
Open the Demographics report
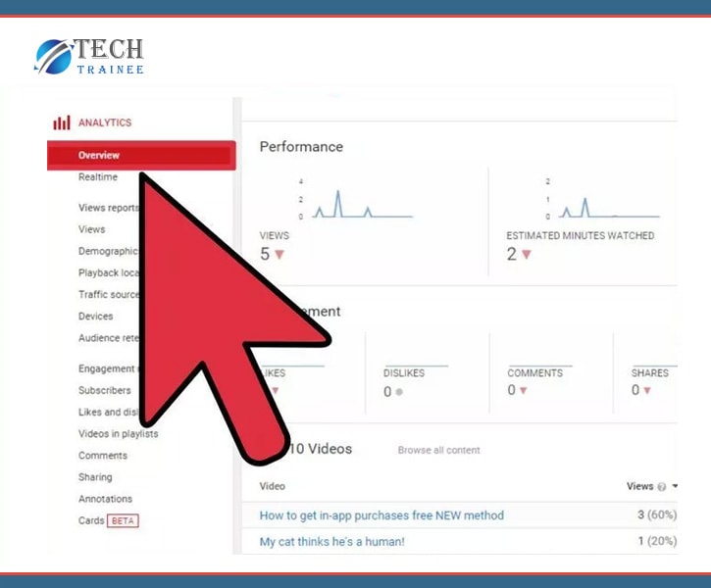coord(108,251)
